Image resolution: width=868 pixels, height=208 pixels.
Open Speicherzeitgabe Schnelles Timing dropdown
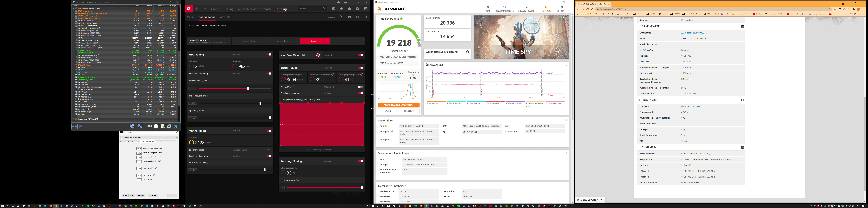251,150
